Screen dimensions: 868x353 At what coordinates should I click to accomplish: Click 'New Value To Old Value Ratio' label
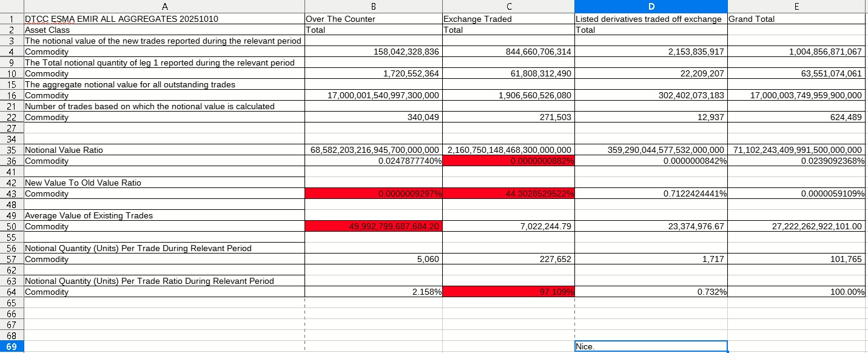point(83,183)
